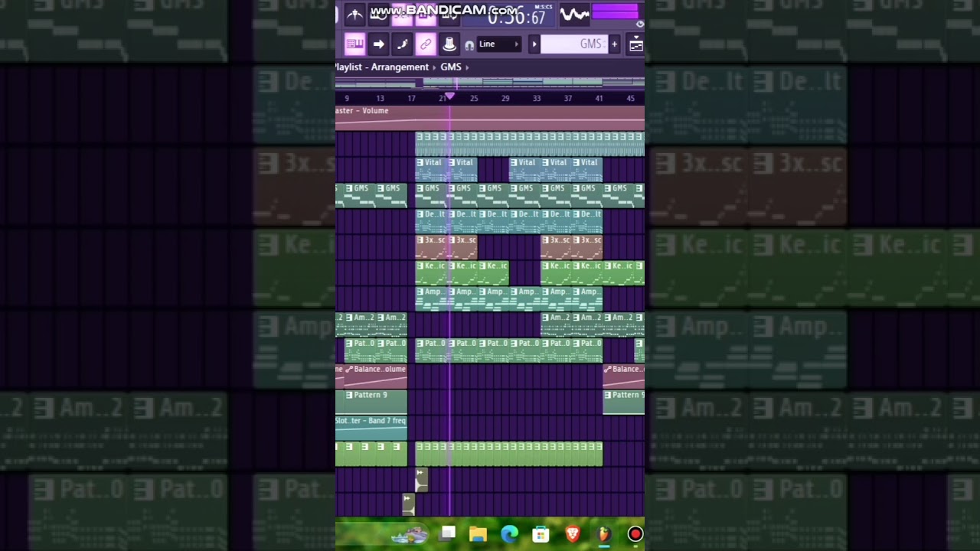Toggle the note/clip grouping link button
Viewport: 980px width, 551px height.
426,44
